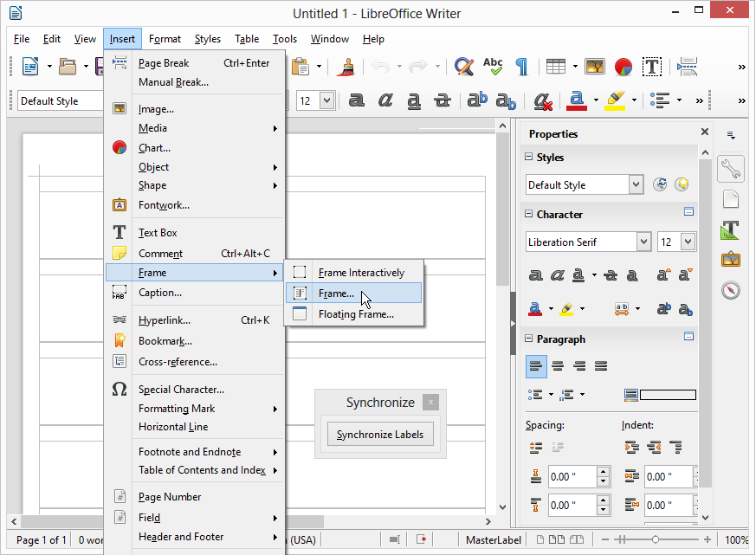Collapse the Styles section in Properties
Image resolution: width=756 pixels, height=555 pixels.
[x=528, y=157]
